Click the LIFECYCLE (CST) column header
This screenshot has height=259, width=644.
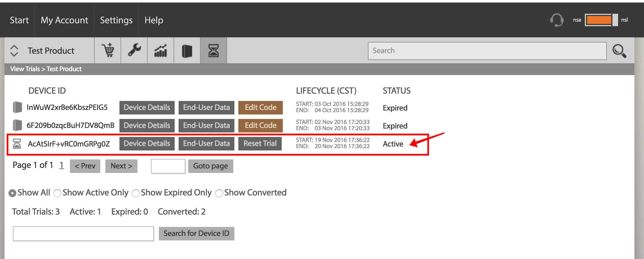(x=326, y=91)
